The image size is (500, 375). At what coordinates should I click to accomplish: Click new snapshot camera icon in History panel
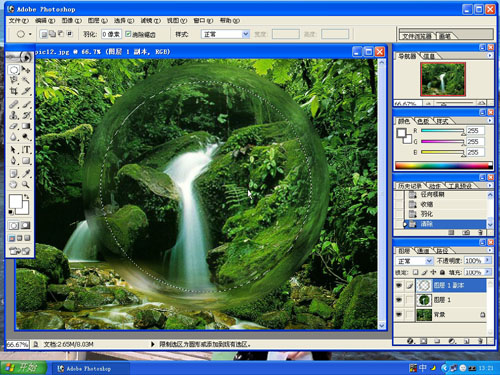coord(466,232)
